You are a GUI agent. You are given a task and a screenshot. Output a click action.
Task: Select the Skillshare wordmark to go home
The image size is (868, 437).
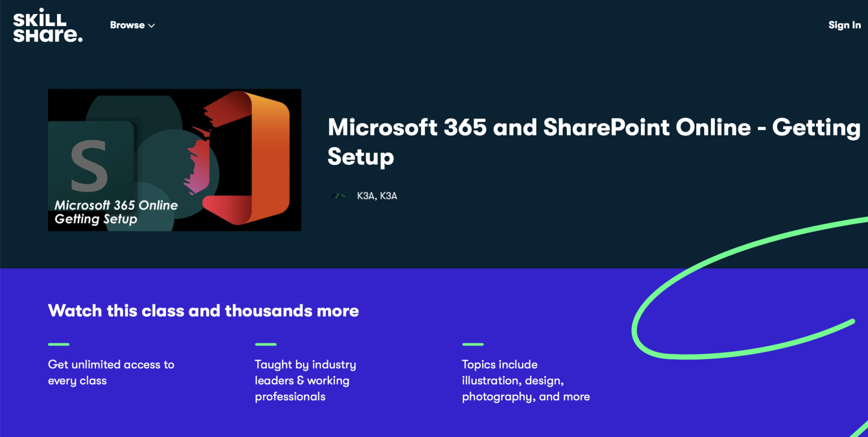click(47, 25)
